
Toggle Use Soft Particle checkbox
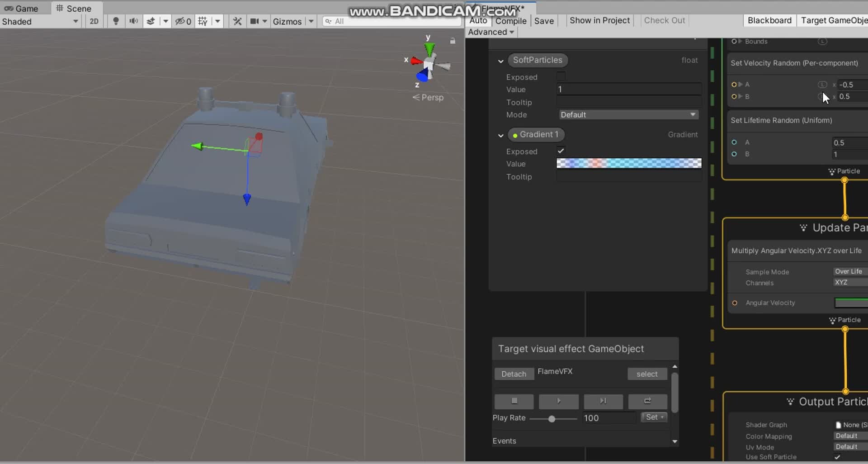click(838, 457)
